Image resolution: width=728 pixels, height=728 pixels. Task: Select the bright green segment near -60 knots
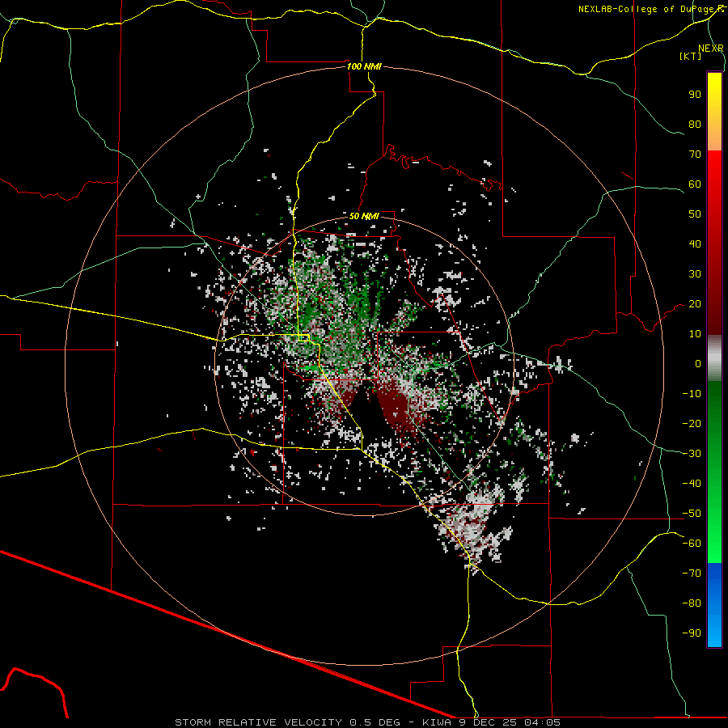click(714, 544)
